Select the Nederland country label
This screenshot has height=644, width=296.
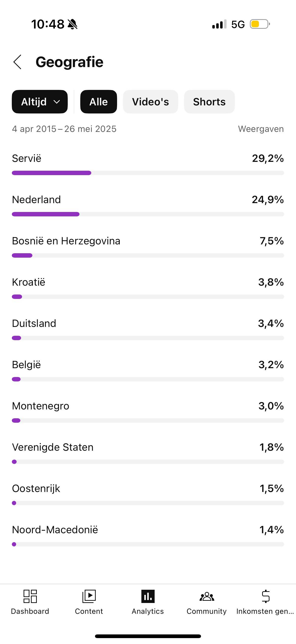pos(37,200)
